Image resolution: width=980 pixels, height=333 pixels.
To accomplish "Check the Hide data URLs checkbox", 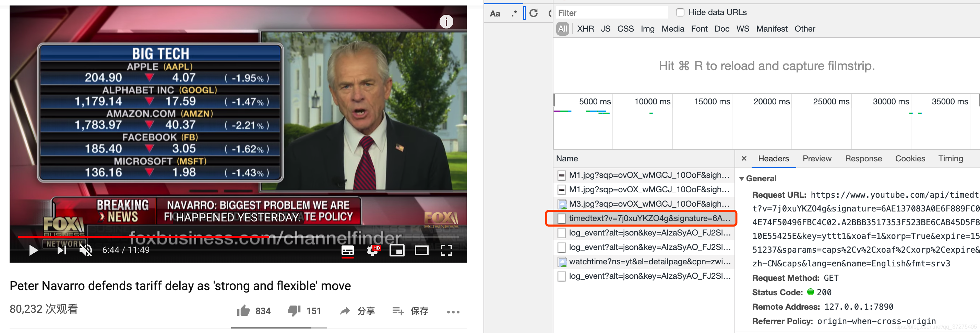I will coord(680,13).
